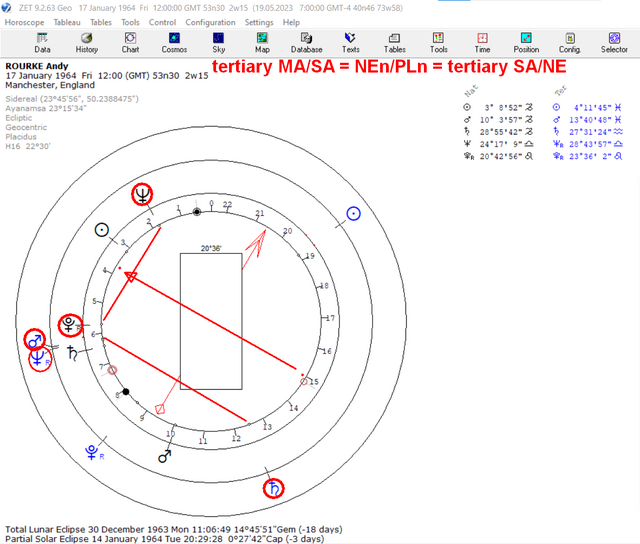Image resolution: width=640 pixels, height=544 pixels.
Task: Click the ROURKE Andy chart name
Action: coord(37,66)
